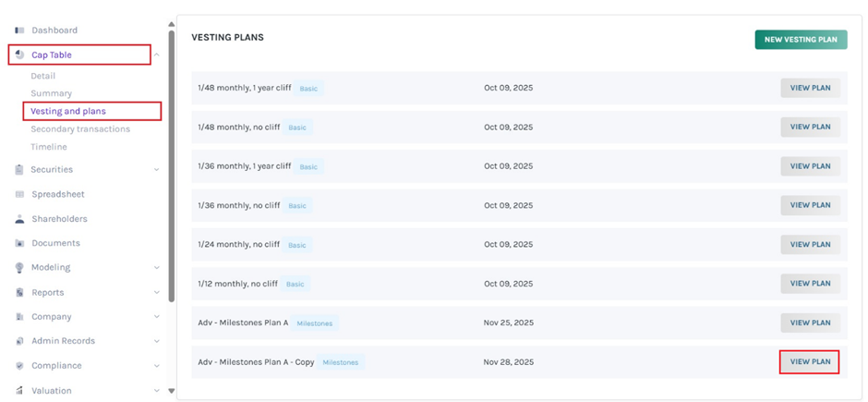The width and height of the screenshot is (868, 402).
Task: Click the sidebar scrollbar thumb
Action: point(172,166)
